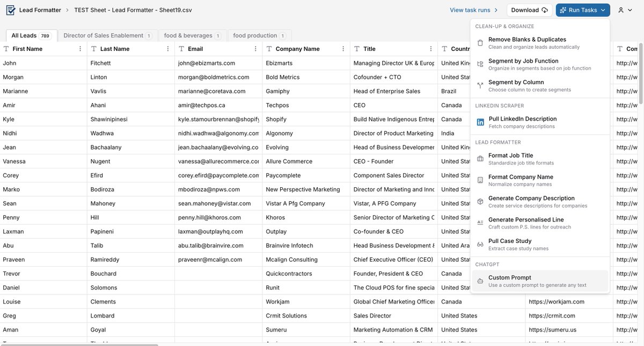Click the cube icon beside Generate Company Description
Viewport: 644px width, 346px height.
[x=480, y=202]
